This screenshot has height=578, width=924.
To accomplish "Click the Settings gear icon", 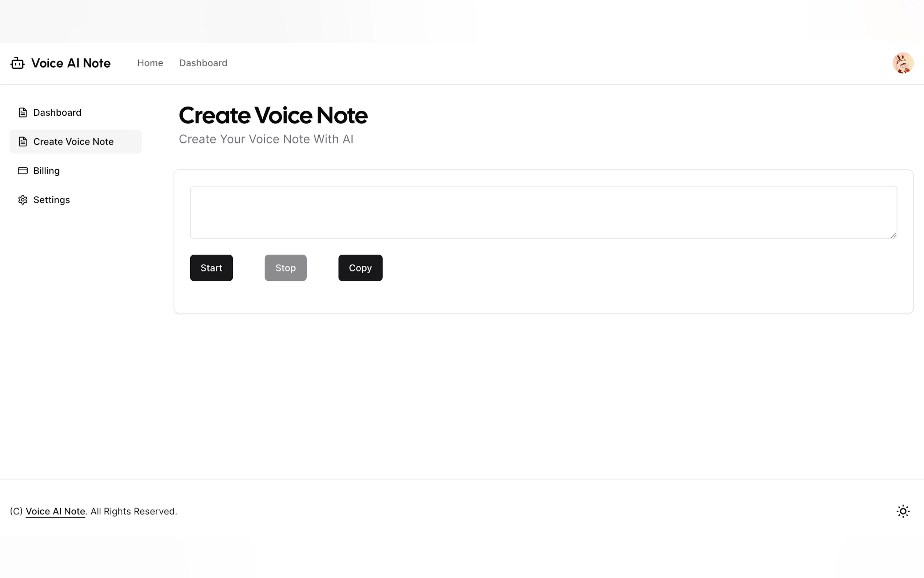I will coord(23,199).
